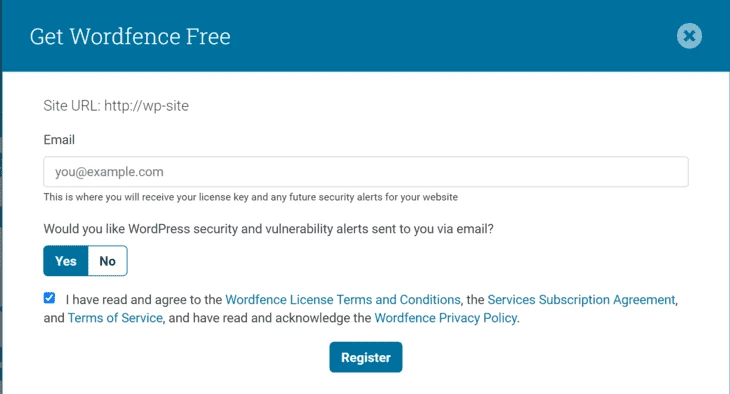Click the 'I have read and agree' text
Image resolution: width=730 pixels, height=394 pixels.
click(143, 299)
